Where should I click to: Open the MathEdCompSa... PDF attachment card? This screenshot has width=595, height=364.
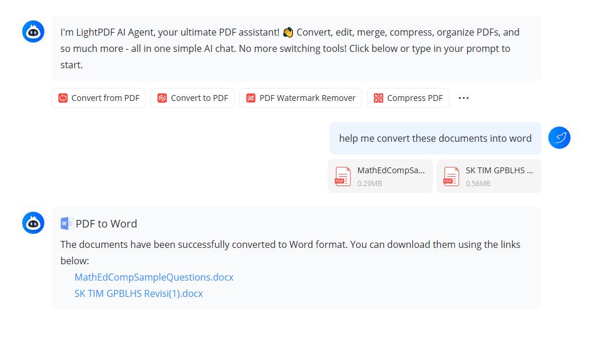tap(380, 177)
